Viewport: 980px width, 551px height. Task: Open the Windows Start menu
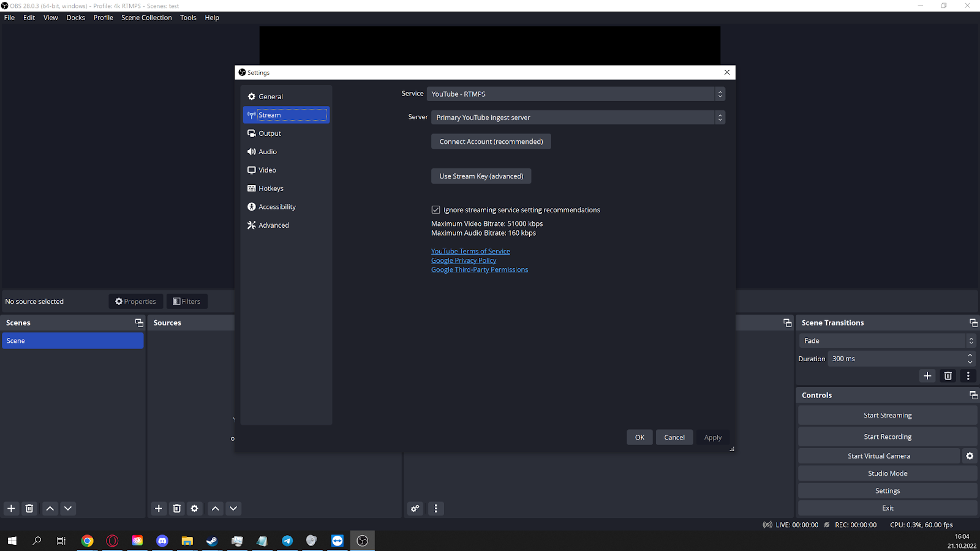pyautogui.click(x=12, y=541)
